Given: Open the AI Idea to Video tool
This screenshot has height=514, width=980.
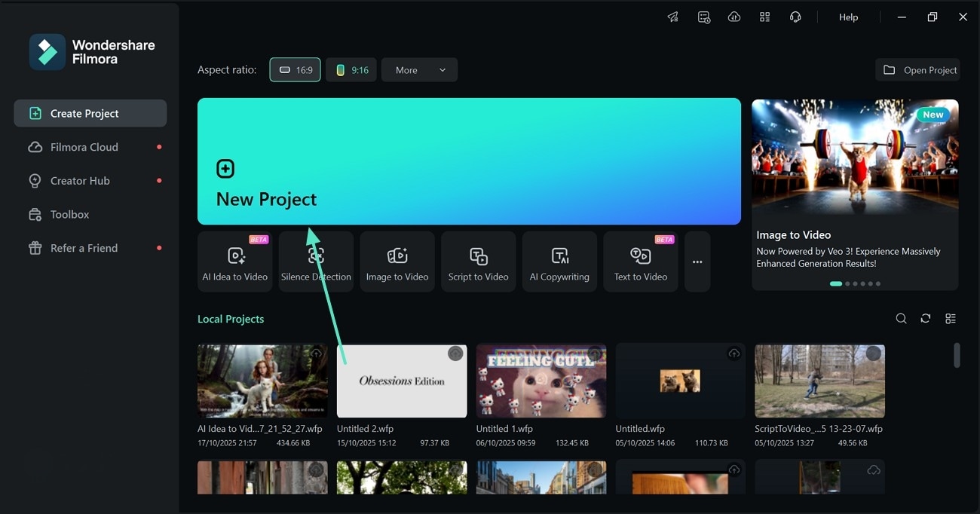Looking at the screenshot, I should click(x=234, y=262).
